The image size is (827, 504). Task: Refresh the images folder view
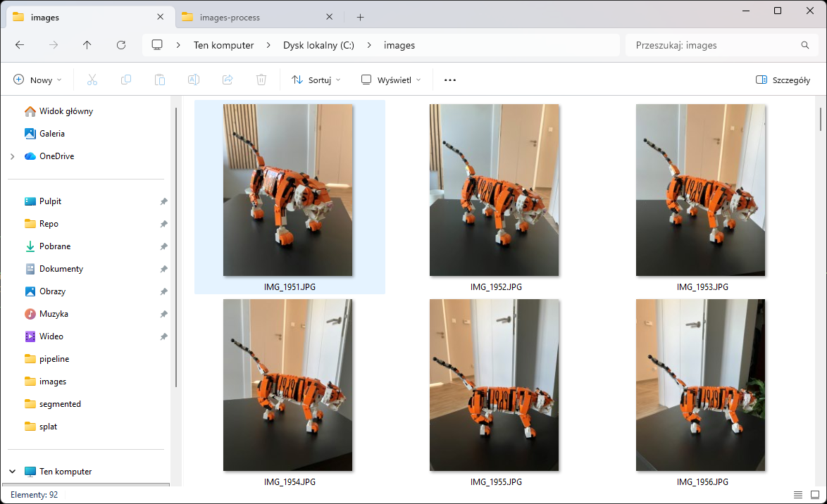(x=120, y=45)
